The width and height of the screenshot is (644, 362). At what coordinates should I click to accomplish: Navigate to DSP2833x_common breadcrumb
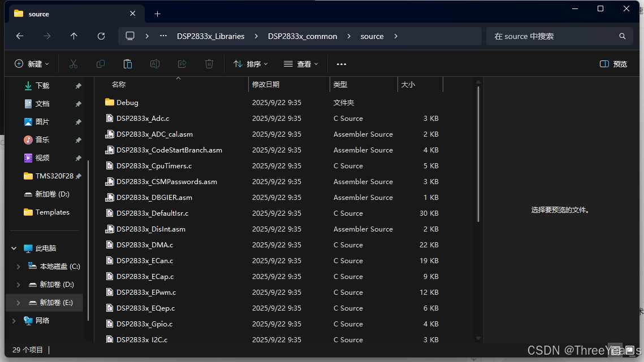pyautogui.click(x=302, y=36)
